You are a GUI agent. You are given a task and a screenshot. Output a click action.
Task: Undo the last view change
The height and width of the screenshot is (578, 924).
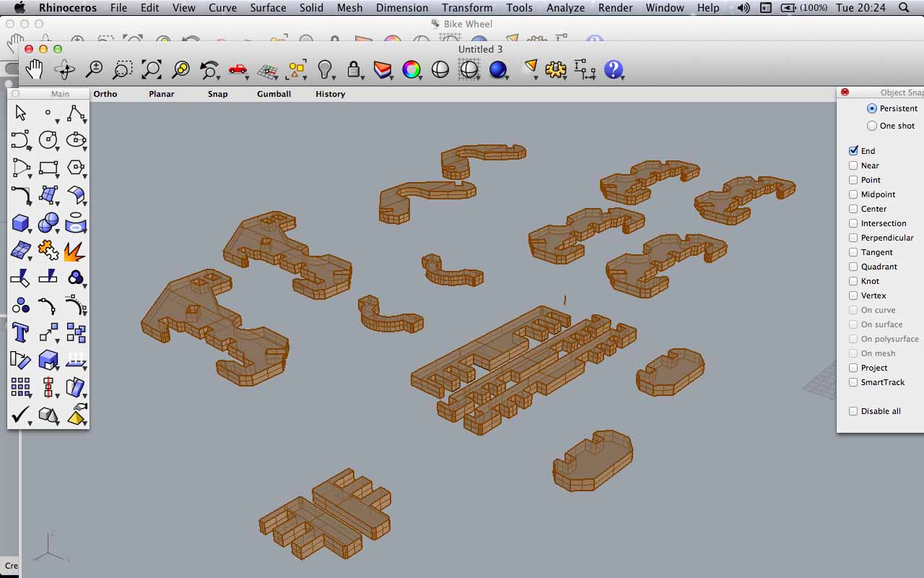click(x=209, y=69)
